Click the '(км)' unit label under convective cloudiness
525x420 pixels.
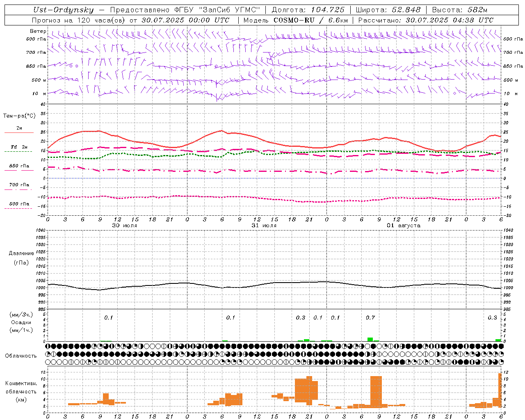[21, 399]
